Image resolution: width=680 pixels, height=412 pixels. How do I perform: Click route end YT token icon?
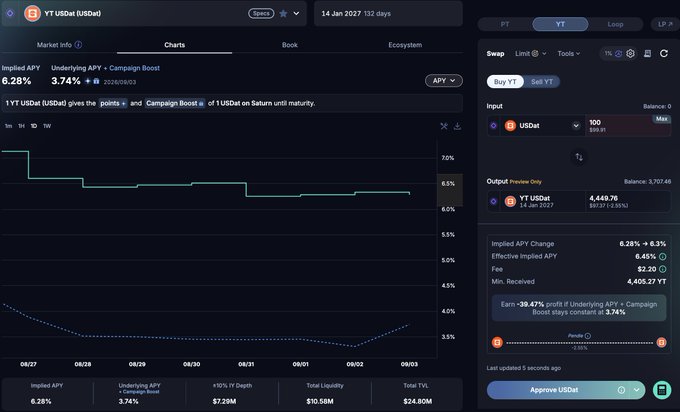[x=661, y=343]
